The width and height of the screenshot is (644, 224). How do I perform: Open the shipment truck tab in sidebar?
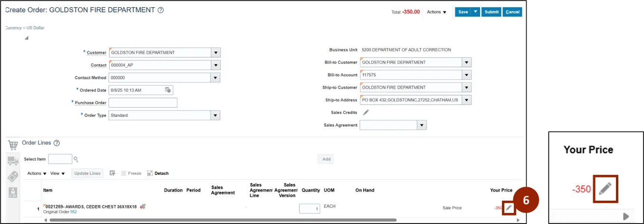(13, 161)
